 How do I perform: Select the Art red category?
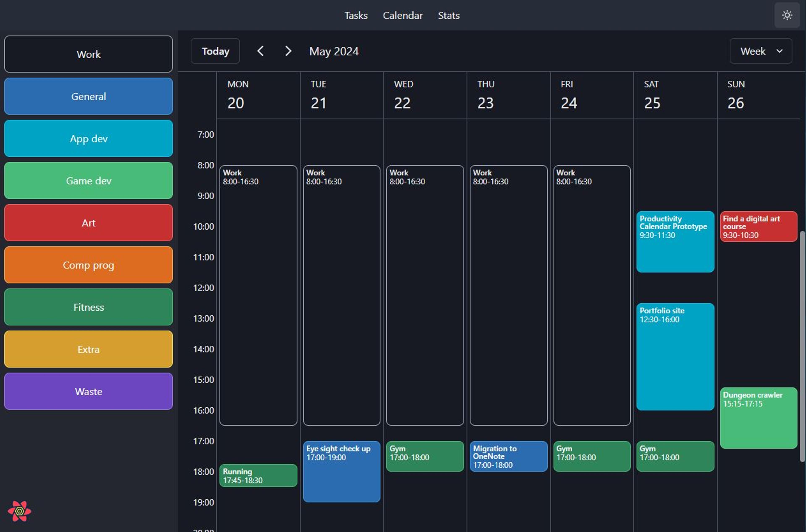(x=89, y=223)
